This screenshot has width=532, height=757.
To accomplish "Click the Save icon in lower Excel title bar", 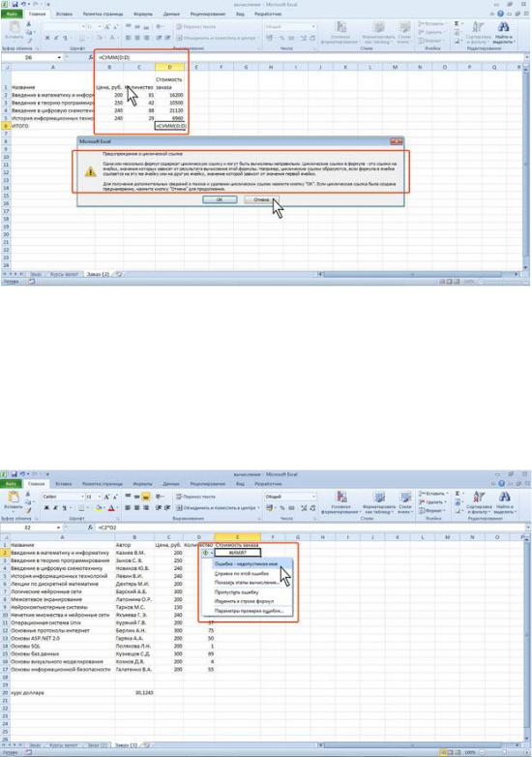I will click(14, 474).
